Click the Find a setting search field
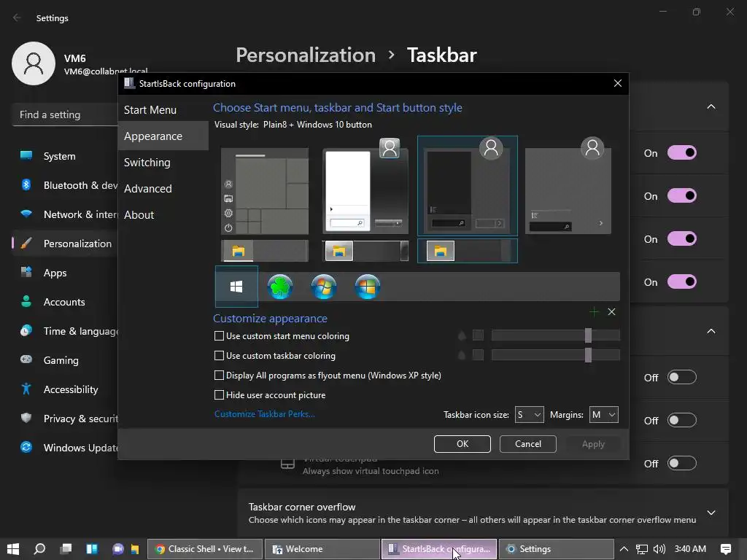The height and width of the screenshot is (560, 747). coord(65,114)
